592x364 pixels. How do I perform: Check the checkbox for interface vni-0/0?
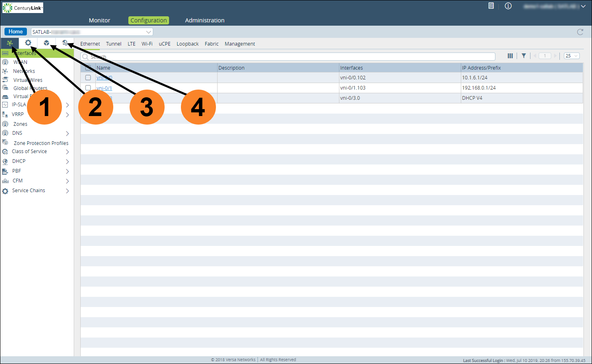click(88, 77)
